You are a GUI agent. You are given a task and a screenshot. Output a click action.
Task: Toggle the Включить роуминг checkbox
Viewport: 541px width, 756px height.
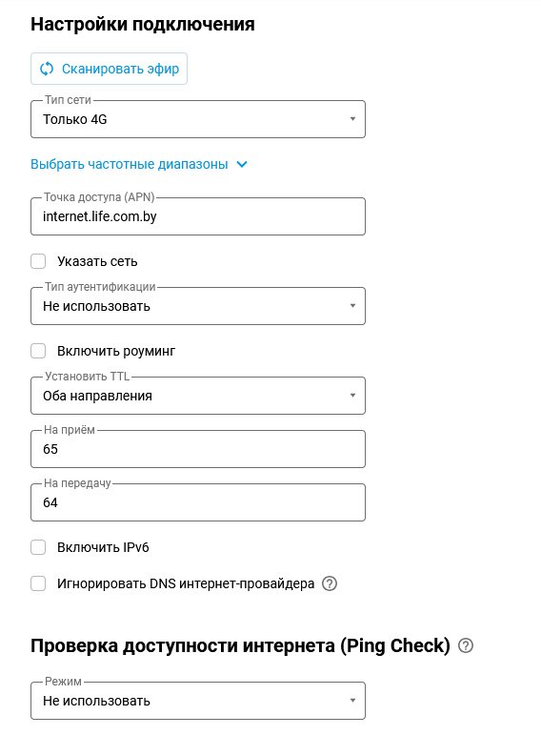pyautogui.click(x=38, y=351)
